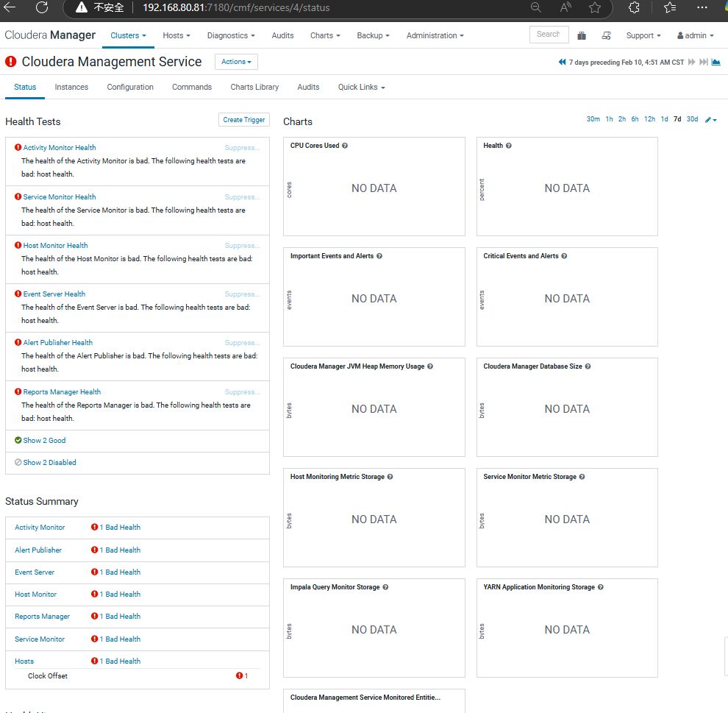Switch to the Instances tab

coord(71,87)
